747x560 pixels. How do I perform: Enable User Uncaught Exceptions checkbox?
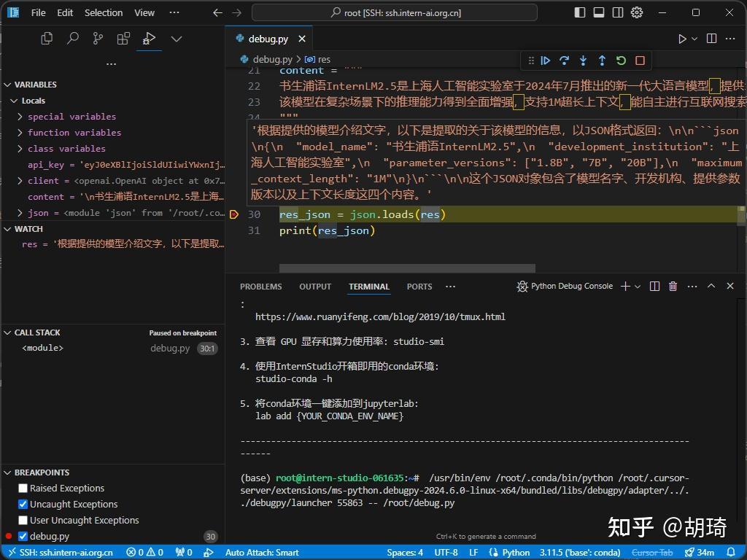23,521
